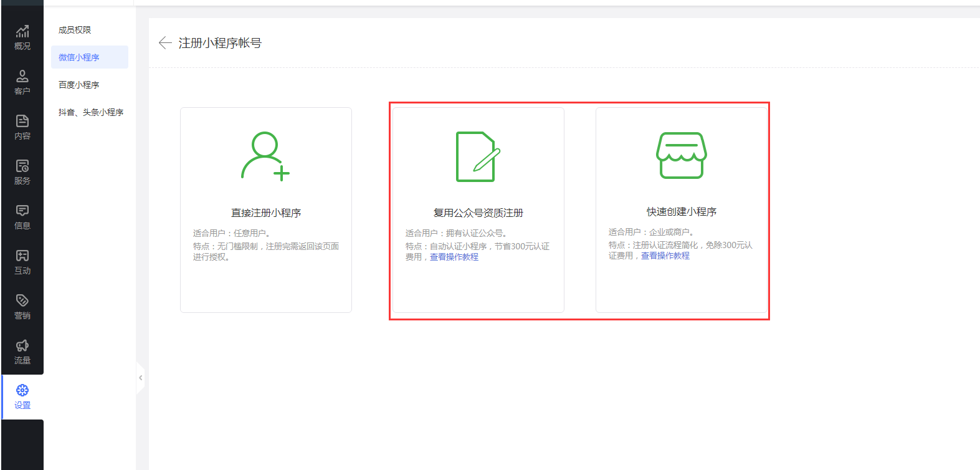
Task: Click the storefront icon for 快速创建小程序
Action: 682,155
